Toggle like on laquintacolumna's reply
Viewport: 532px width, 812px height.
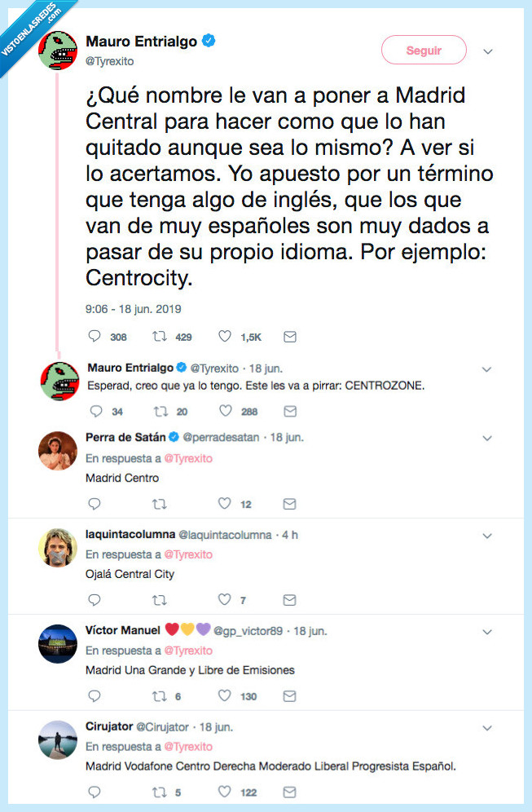pyautogui.click(x=226, y=600)
